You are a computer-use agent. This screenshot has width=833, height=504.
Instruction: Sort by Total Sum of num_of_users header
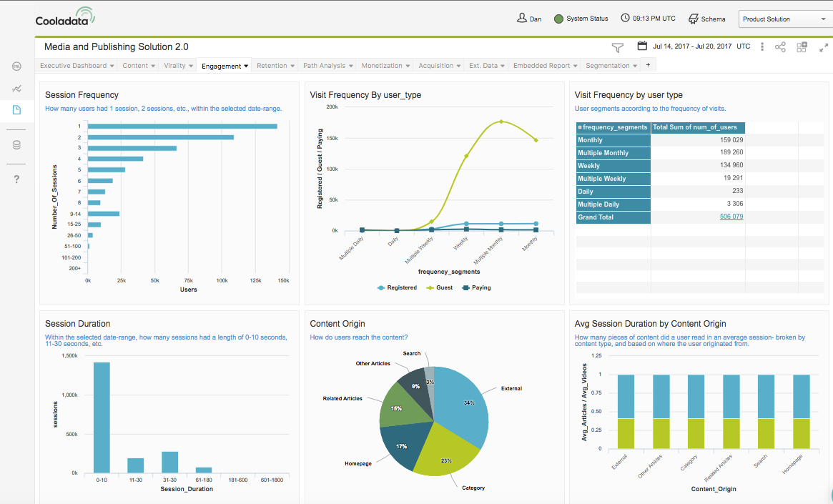click(x=698, y=127)
